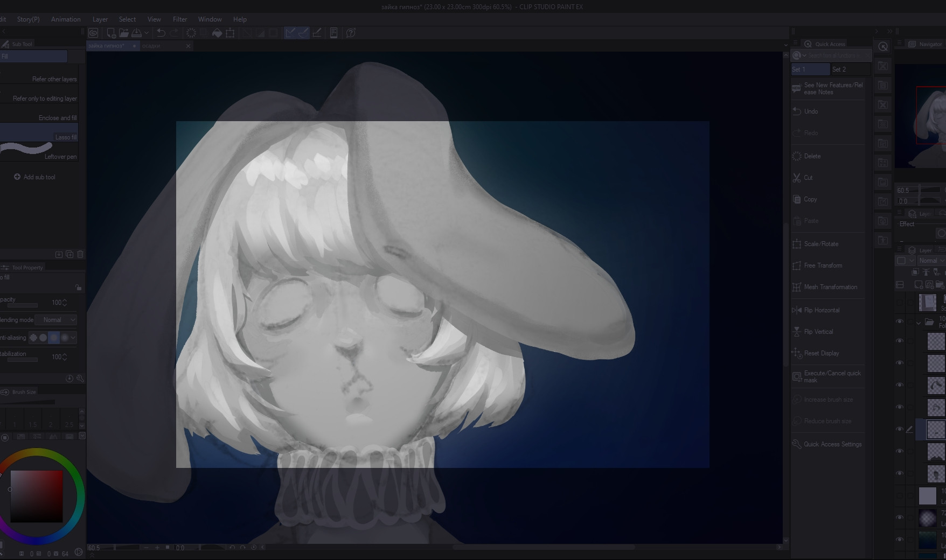Collapse the layer folder expander arrow
This screenshot has height=560, width=946.
click(919, 323)
